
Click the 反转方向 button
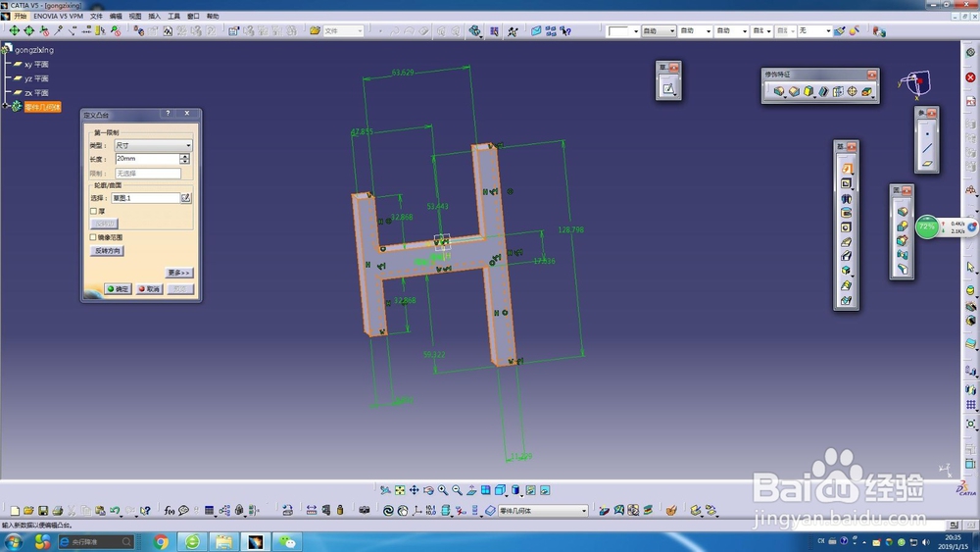point(107,251)
